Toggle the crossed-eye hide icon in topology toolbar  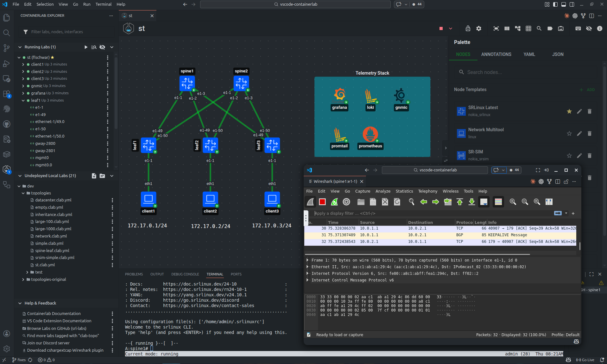(589, 28)
